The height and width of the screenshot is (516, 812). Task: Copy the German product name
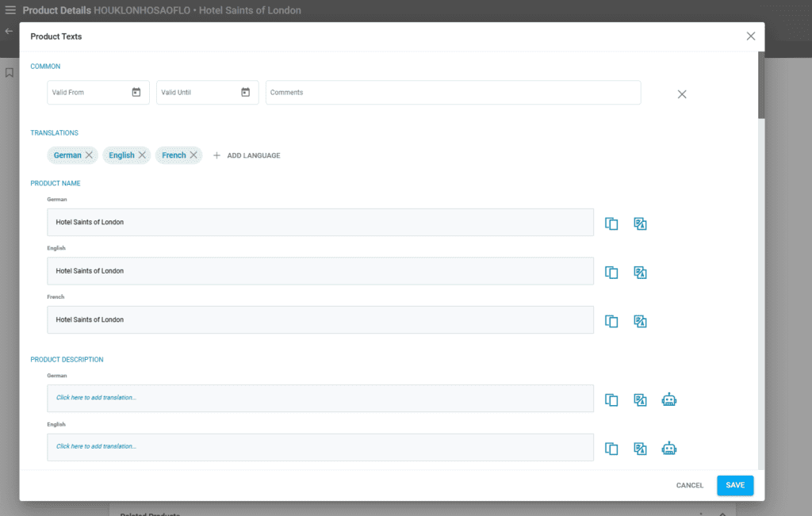(611, 224)
